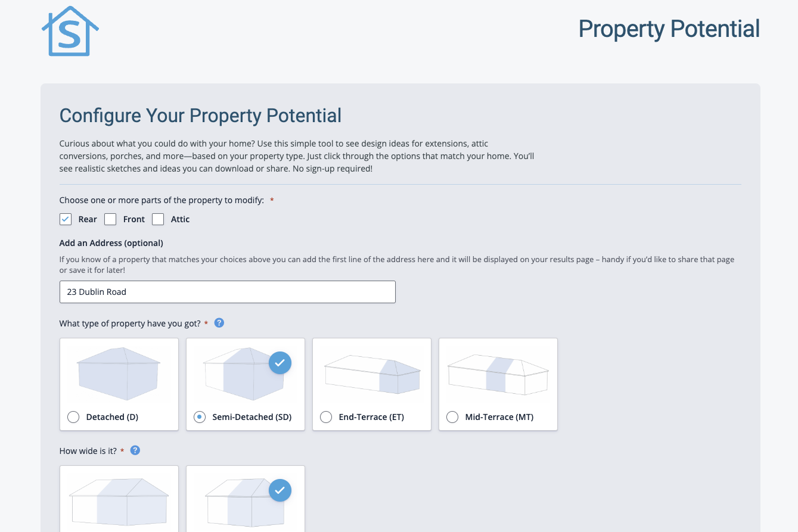Select the Semi-Detached (SD) radio button
Screen dimensions: 798x532
200,417
